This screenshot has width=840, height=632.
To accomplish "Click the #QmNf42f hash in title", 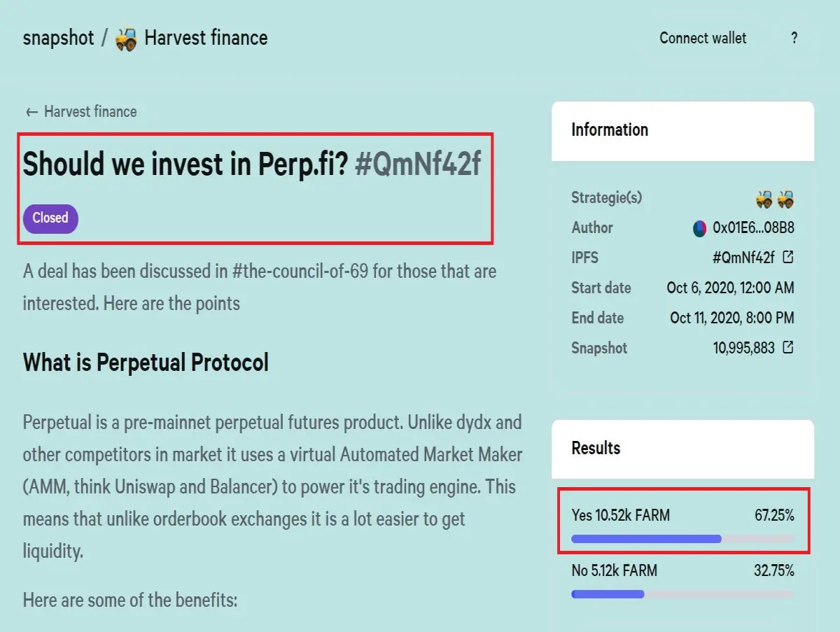I will [x=418, y=164].
